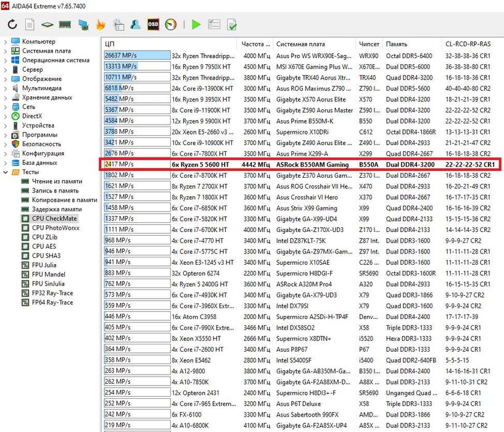Open the CPU SHA3 test
Screen dimensions: 504x432
click(x=46, y=256)
